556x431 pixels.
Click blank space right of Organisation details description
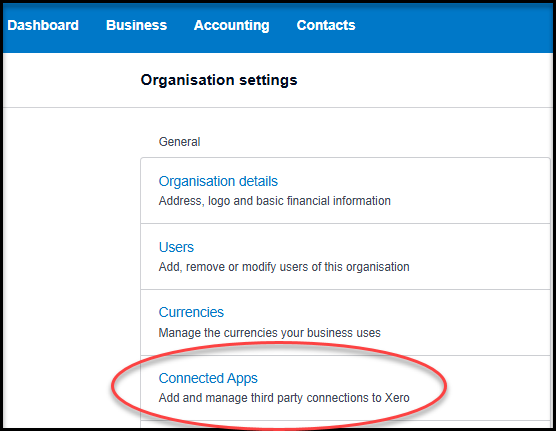(470, 201)
